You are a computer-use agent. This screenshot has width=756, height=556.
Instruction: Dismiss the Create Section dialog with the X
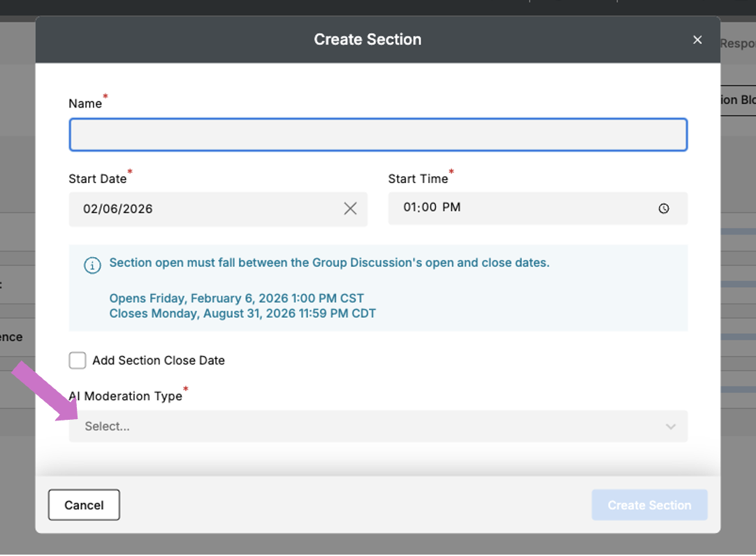(697, 40)
